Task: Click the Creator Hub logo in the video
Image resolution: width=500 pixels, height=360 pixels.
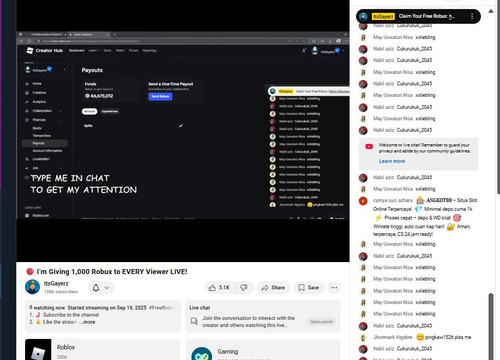Action: tap(45, 50)
